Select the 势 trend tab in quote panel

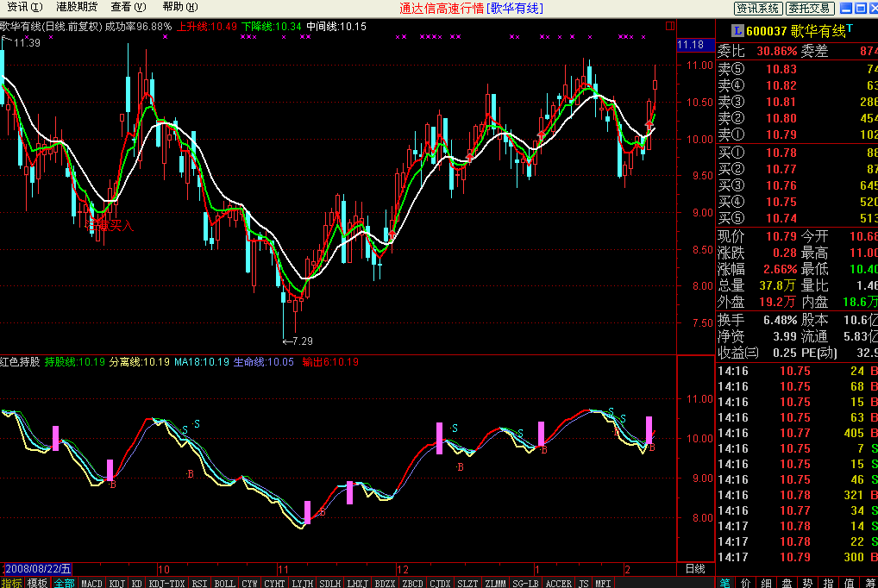pos(807,583)
